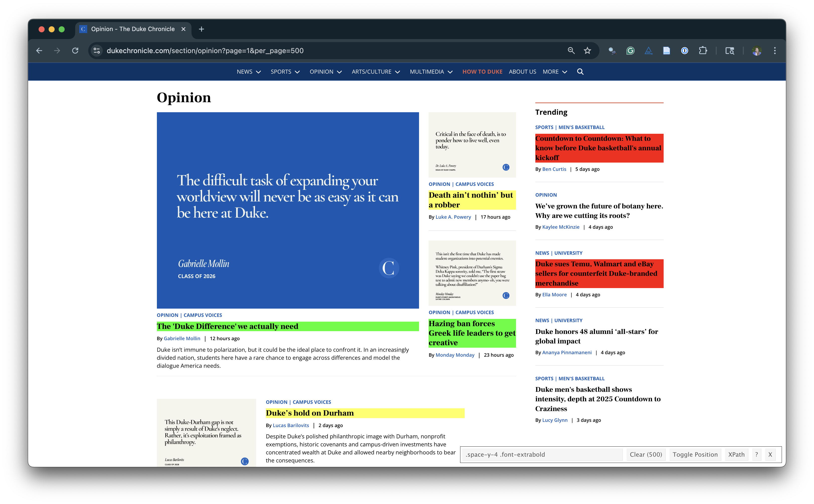Open the HOW TO DUKE menu item
The image size is (814, 504).
click(482, 72)
